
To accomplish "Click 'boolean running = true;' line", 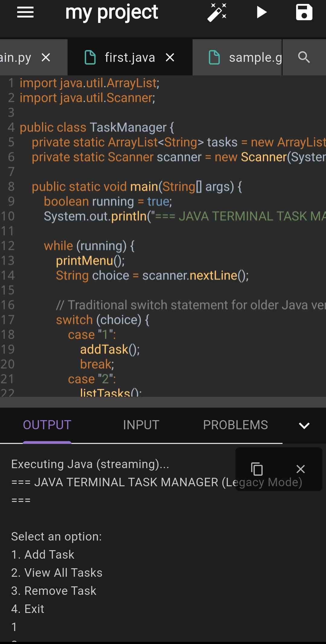I will (x=108, y=201).
